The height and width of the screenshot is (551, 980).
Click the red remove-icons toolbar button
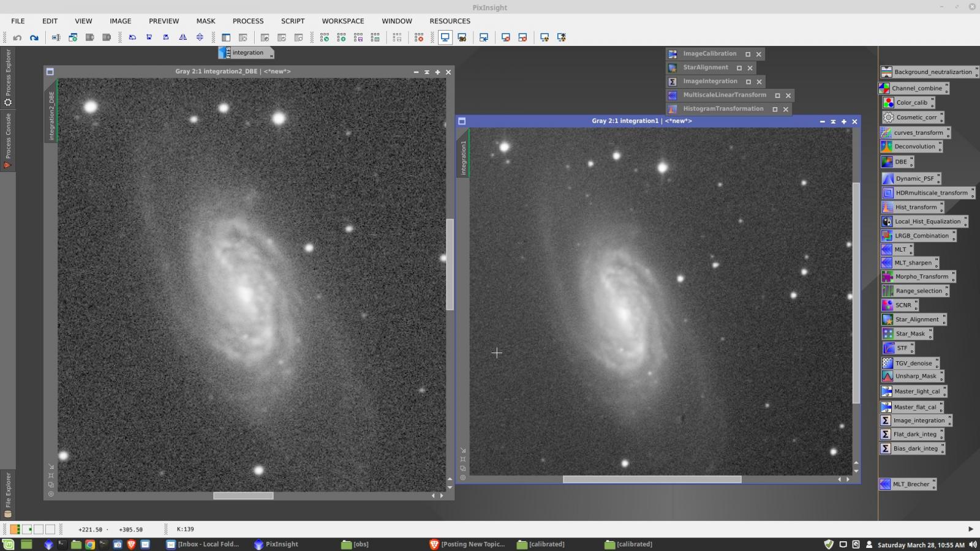pos(419,37)
